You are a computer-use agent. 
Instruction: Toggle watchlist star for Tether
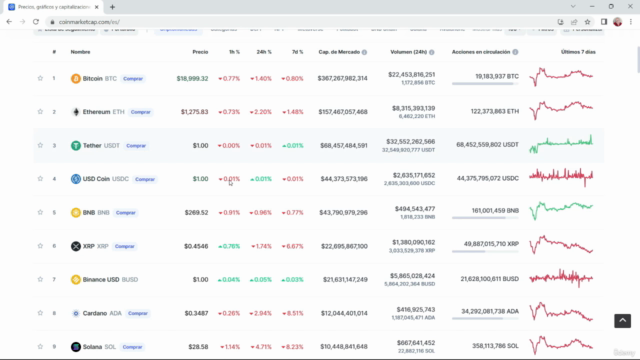40,145
